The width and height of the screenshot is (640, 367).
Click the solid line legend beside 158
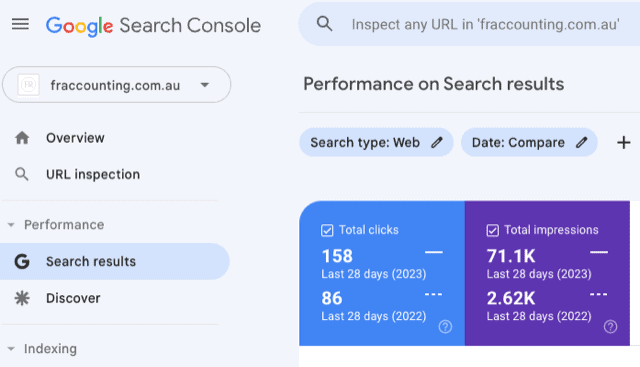[x=433, y=252]
